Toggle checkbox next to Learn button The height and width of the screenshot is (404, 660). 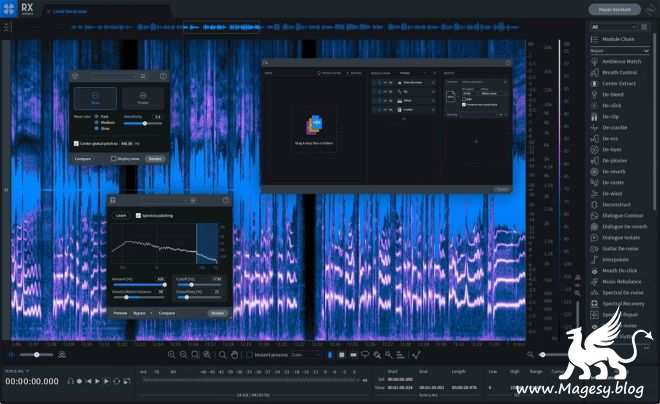[138, 215]
